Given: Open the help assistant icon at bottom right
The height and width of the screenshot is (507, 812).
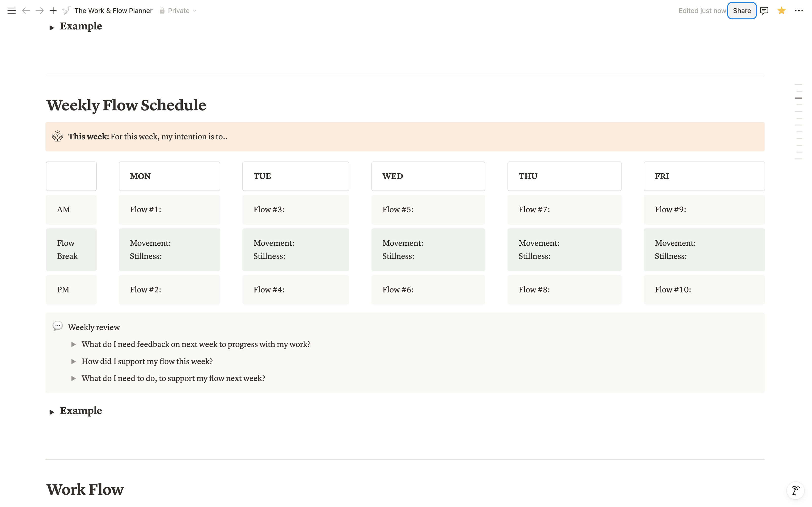Looking at the screenshot, I should [x=795, y=490].
